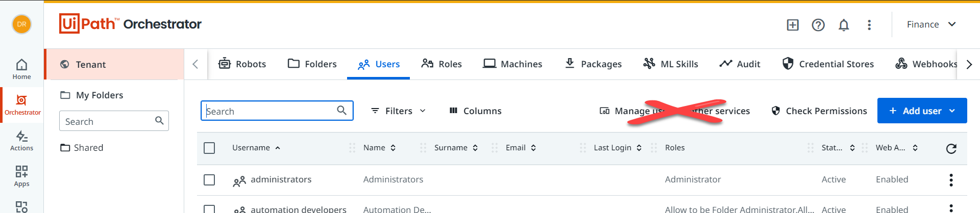Expand the Filters dropdown
Screen dimensions: 980x213
(x=398, y=111)
